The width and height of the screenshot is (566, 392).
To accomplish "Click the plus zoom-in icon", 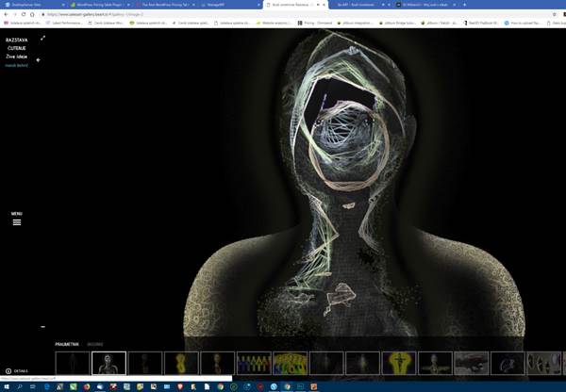I will coord(39,60).
